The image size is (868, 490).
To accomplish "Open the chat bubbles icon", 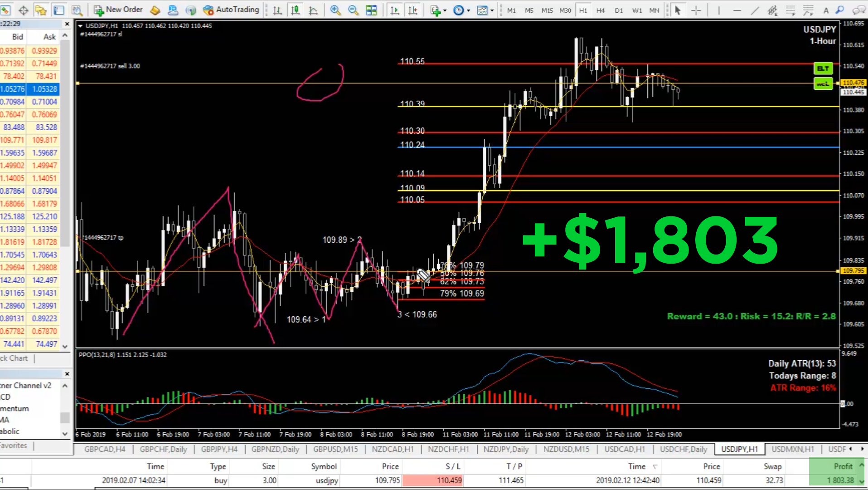I will (858, 10).
